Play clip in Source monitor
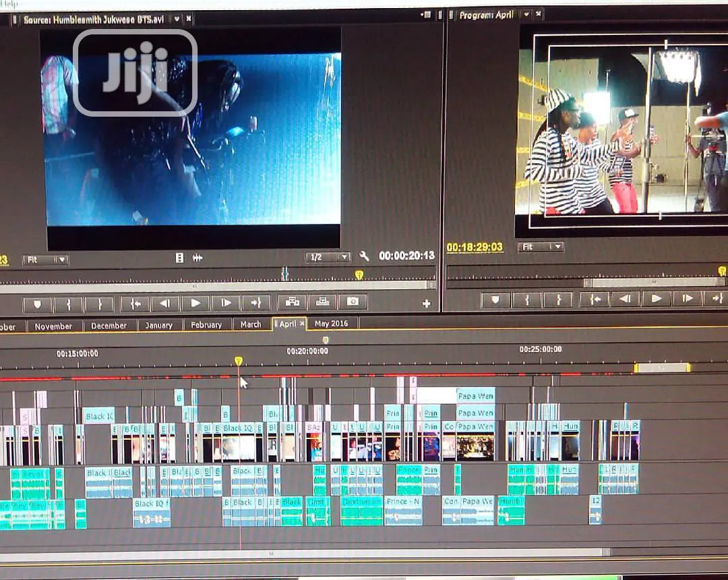Viewport: 728px width, 580px height. [195, 303]
